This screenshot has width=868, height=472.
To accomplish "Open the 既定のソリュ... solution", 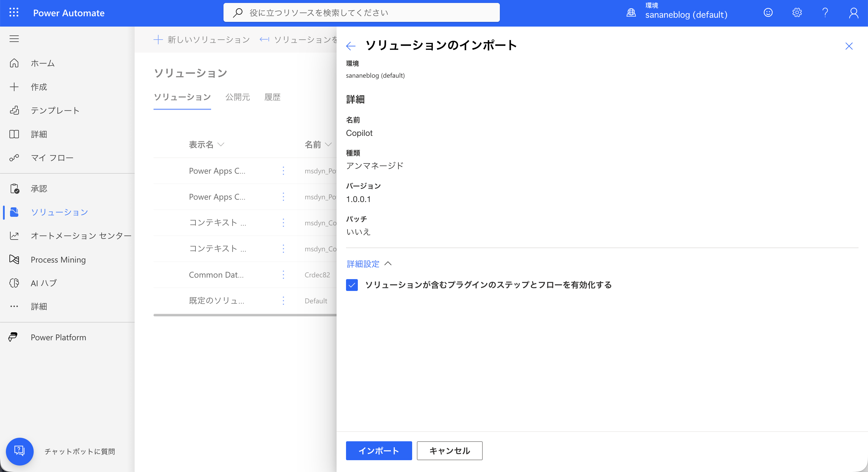I will click(x=217, y=301).
